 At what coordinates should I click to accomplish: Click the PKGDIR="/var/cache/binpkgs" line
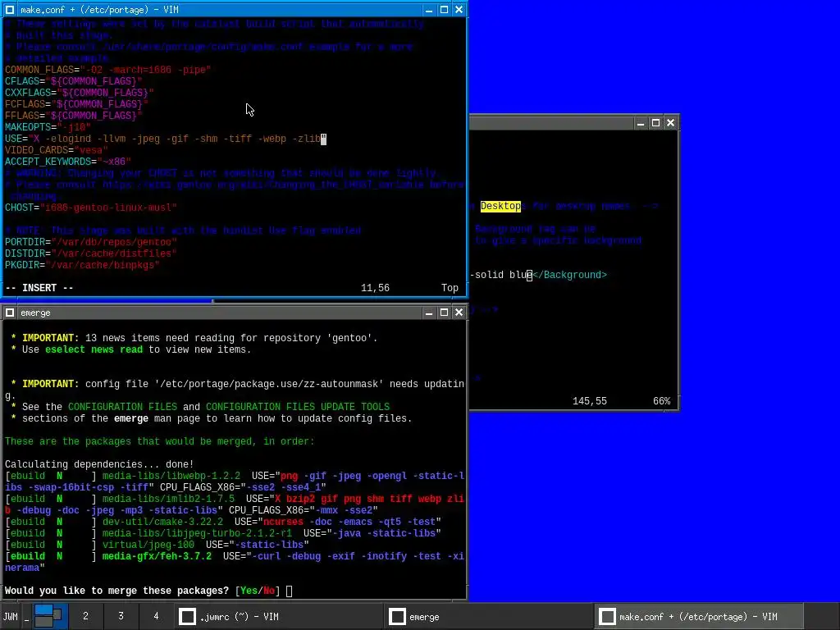point(82,265)
